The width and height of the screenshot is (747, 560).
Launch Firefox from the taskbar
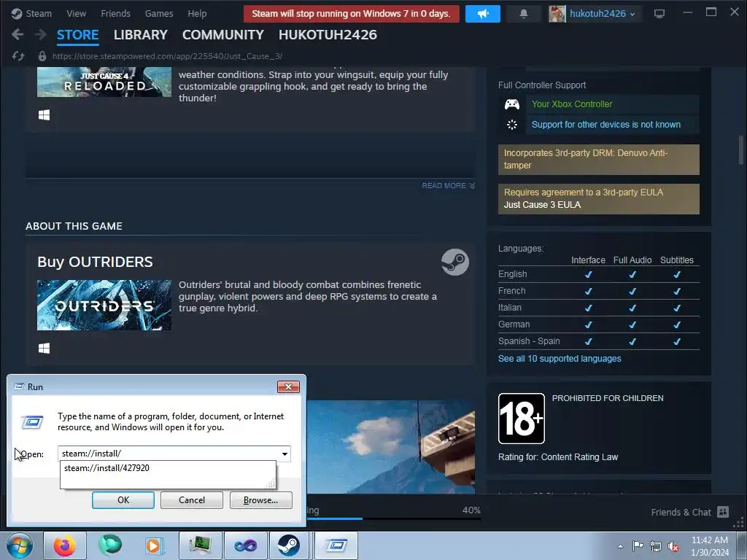coord(65,545)
